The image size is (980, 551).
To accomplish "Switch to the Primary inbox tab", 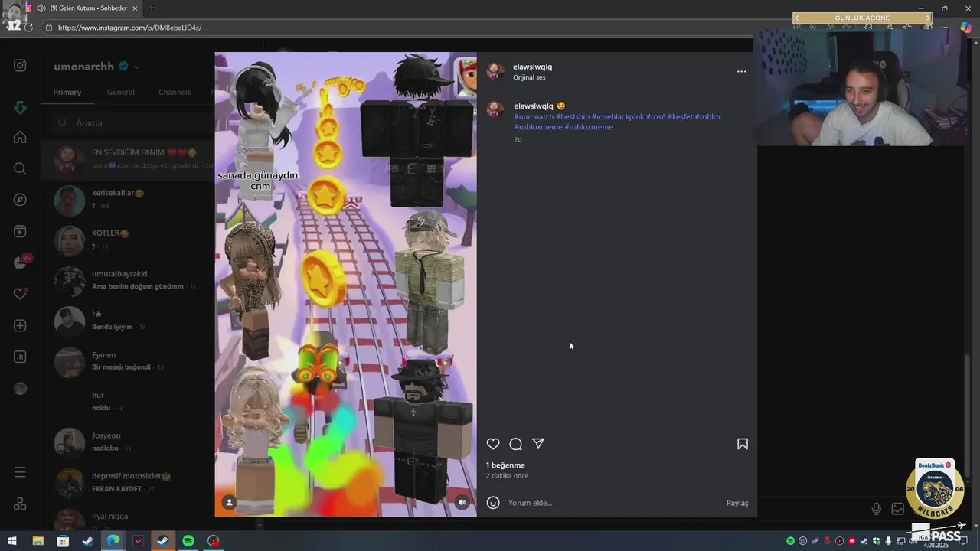I will 67,92.
